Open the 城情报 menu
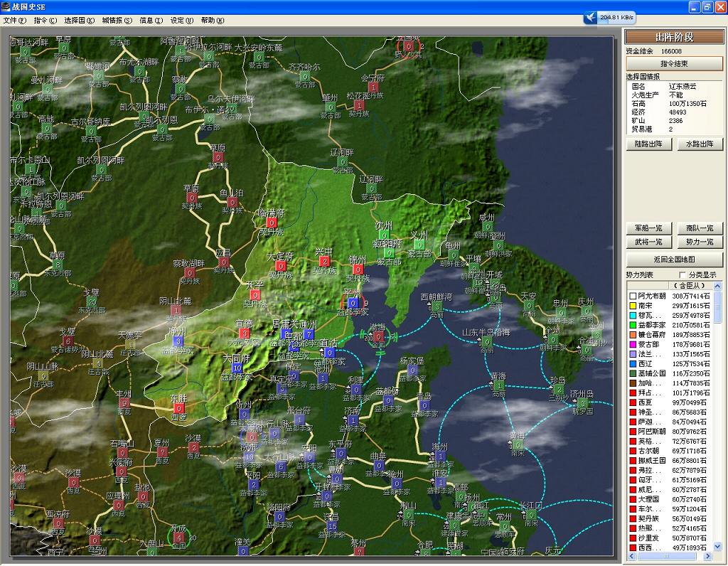The width and height of the screenshot is (728, 566). [x=117, y=21]
